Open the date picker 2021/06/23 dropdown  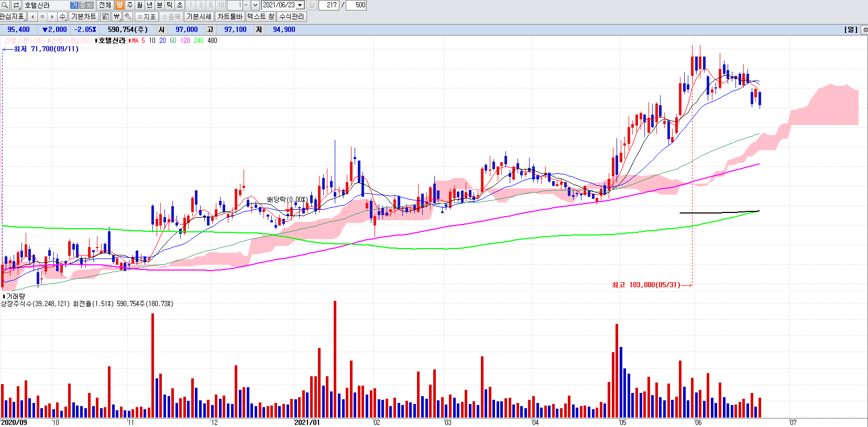[300, 5]
